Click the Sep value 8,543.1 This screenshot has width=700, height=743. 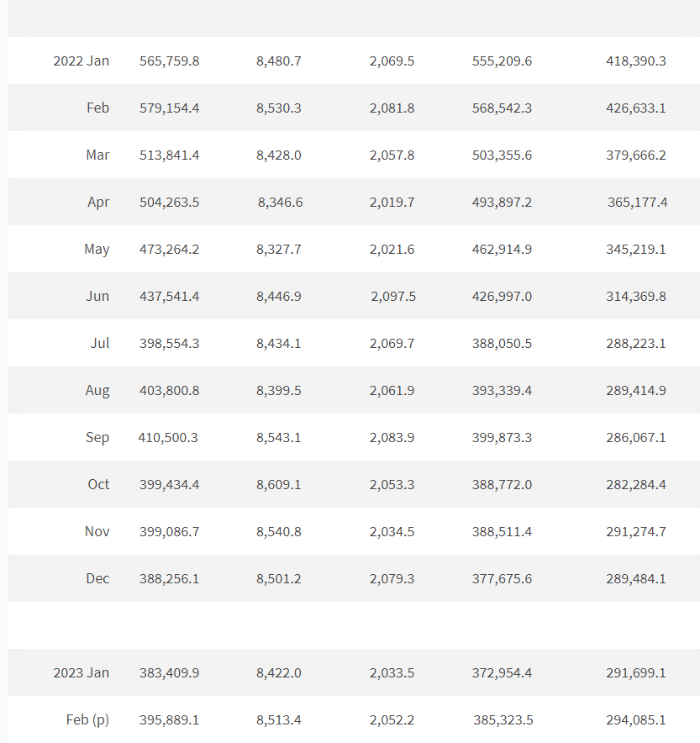[x=278, y=437]
